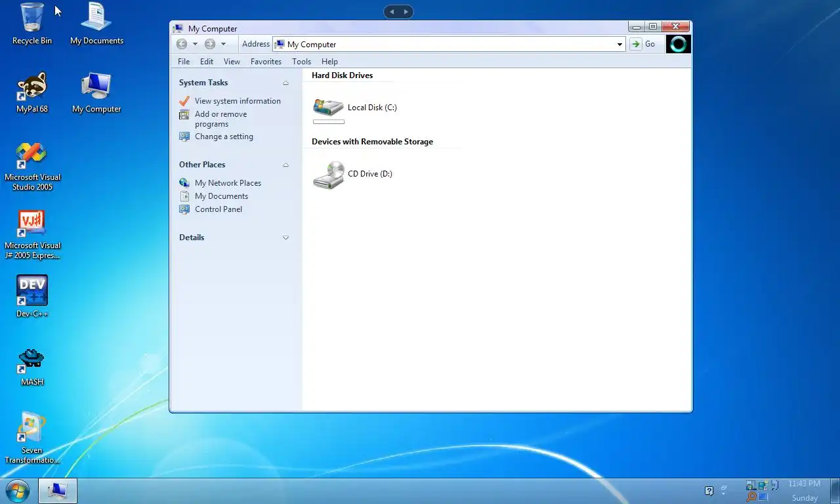Click the CD Drive (D:) label text

click(370, 174)
